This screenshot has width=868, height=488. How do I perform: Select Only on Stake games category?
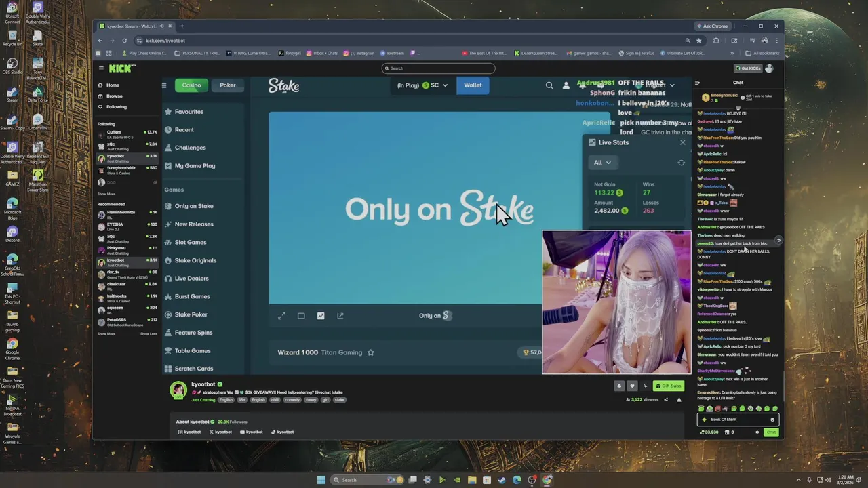[x=189, y=206]
